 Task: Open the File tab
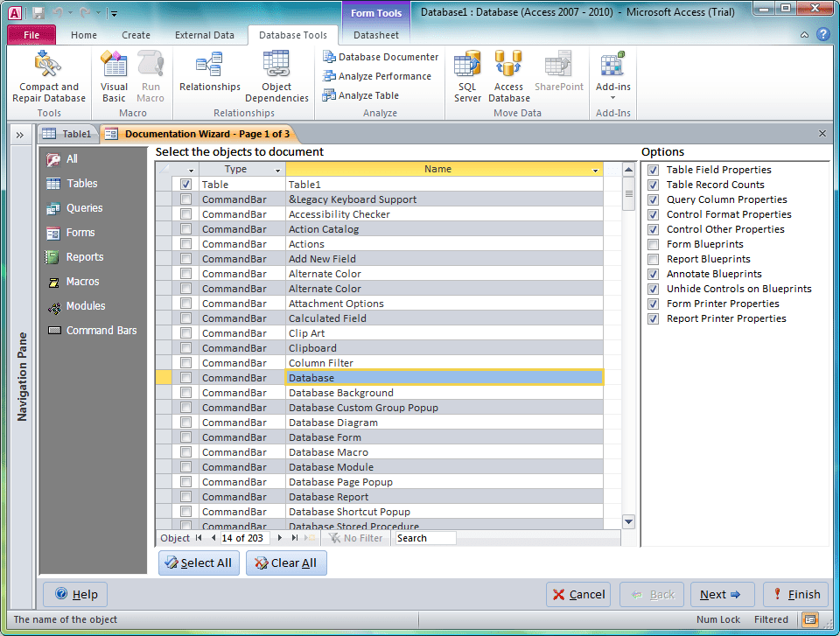31,35
